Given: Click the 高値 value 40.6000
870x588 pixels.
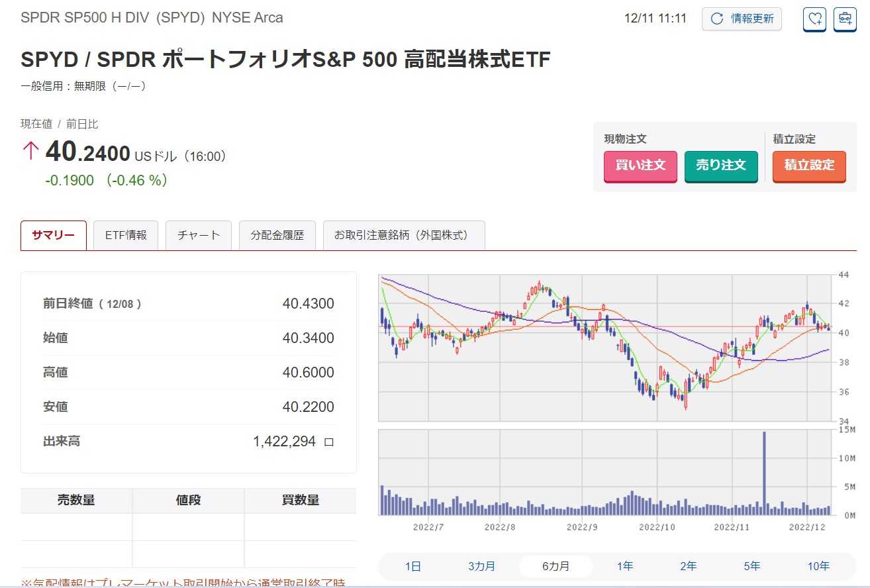Looking at the screenshot, I should coord(308,373).
